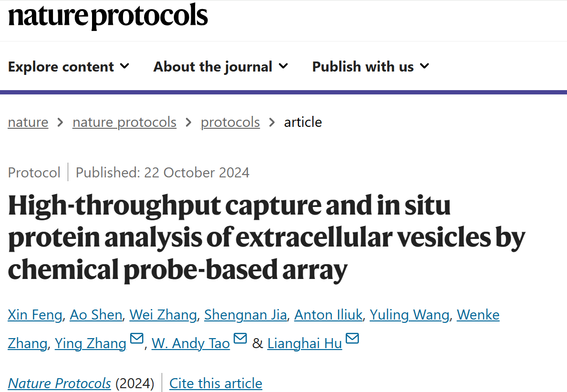Viewport: 567px width, 392px height.
Task: Open Cite this article link
Action: [216, 383]
